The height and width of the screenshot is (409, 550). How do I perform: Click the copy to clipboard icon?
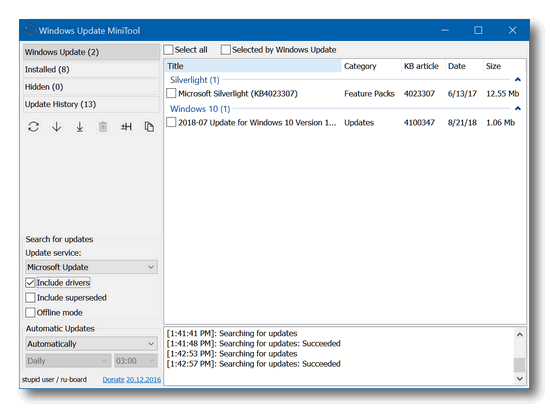click(x=149, y=127)
